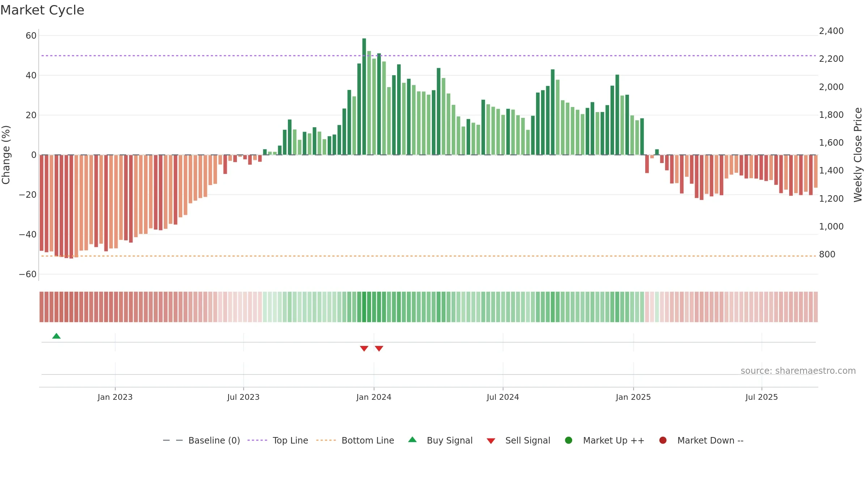This screenshot has width=868, height=488.
Task: Click the −60 tick on the left axis
Action: (28, 274)
